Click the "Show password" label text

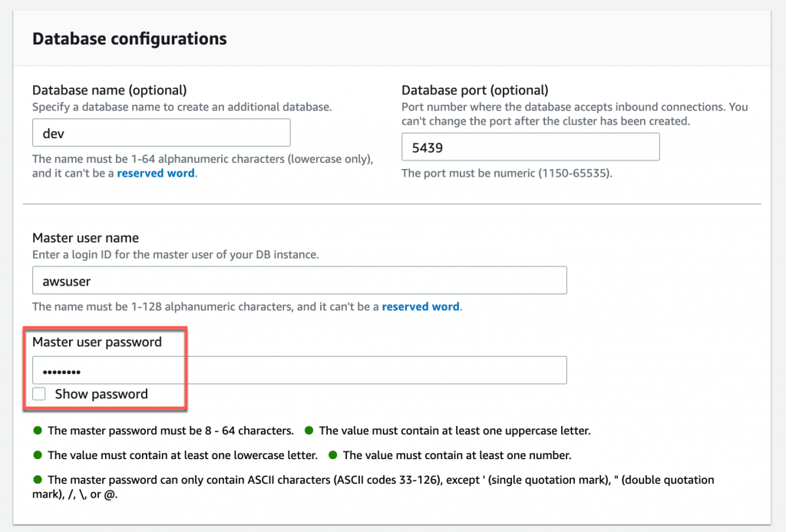pos(101,394)
